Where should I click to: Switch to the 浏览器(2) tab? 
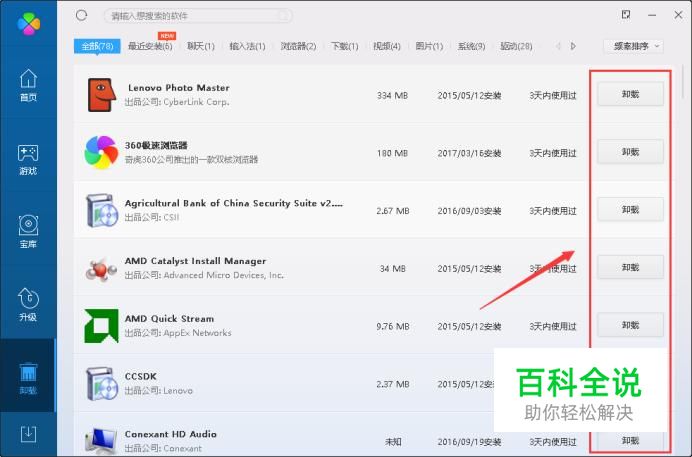(298, 46)
